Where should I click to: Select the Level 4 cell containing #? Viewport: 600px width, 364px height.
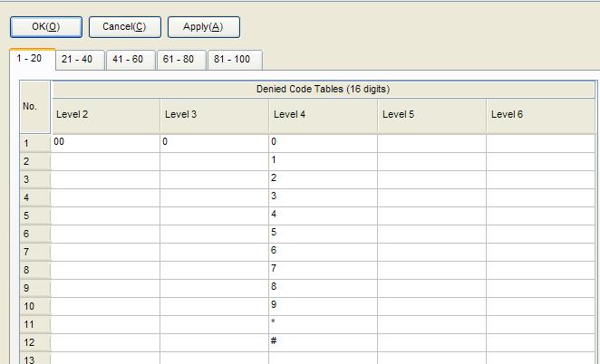pyautogui.click(x=323, y=342)
